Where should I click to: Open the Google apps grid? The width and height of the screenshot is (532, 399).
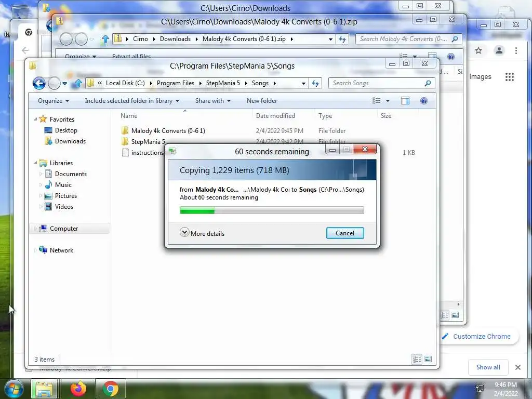(x=510, y=77)
